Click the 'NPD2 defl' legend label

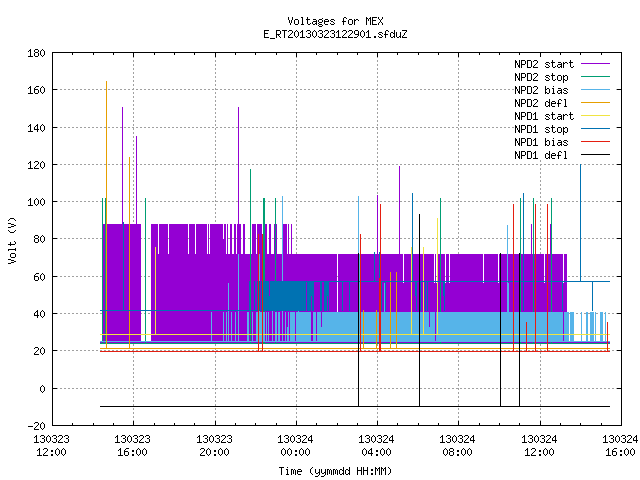pos(541,103)
